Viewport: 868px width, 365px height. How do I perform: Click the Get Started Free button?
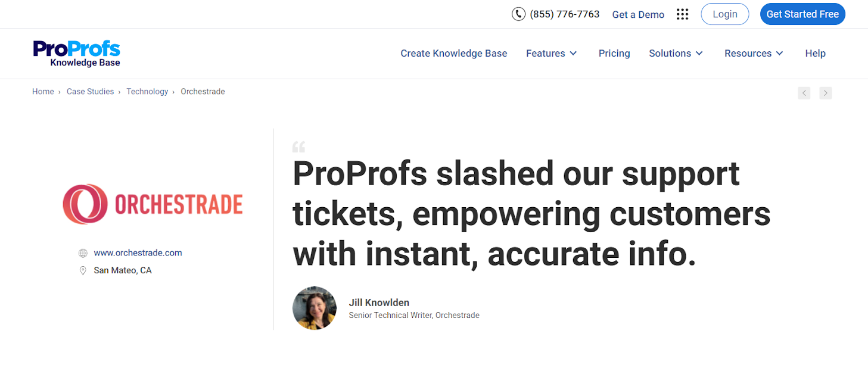point(802,14)
